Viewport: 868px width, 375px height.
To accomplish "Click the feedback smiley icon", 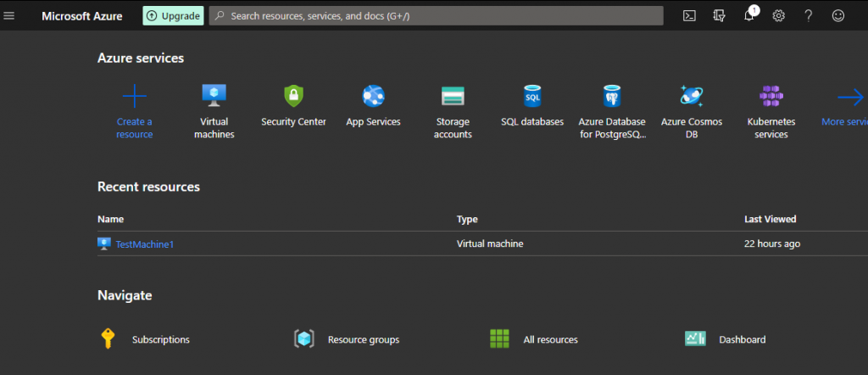I will tap(837, 15).
